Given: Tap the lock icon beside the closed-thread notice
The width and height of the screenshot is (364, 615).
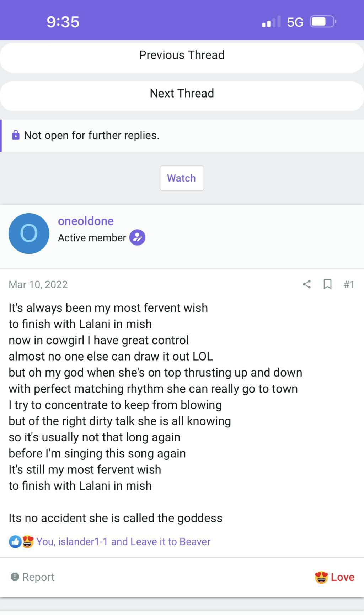Looking at the screenshot, I should [16, 135].
